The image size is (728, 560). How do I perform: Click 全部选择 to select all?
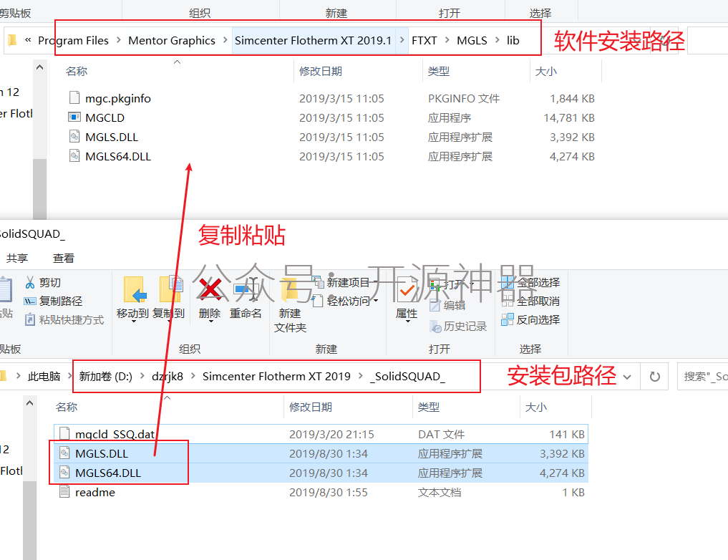[530, 282]
